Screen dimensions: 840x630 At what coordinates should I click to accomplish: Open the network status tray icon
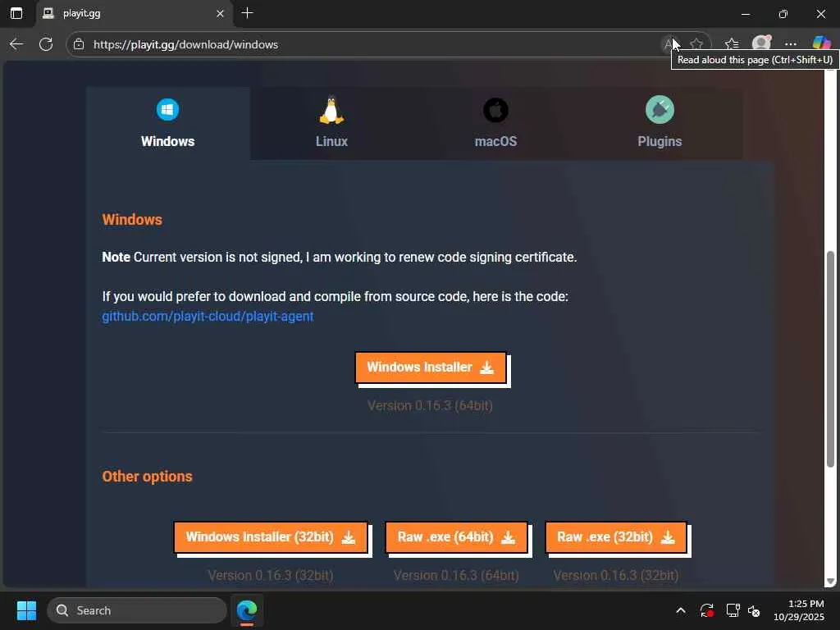(733, 610)
